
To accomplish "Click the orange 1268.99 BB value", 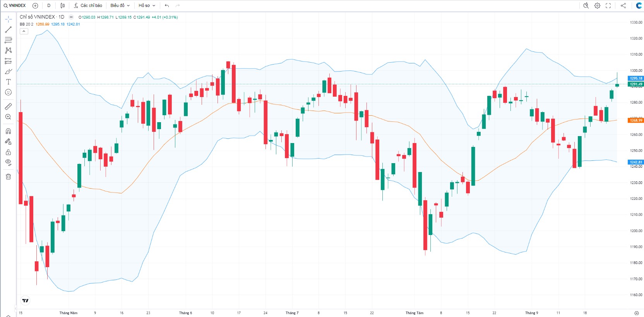I will (x=43, y=24).
